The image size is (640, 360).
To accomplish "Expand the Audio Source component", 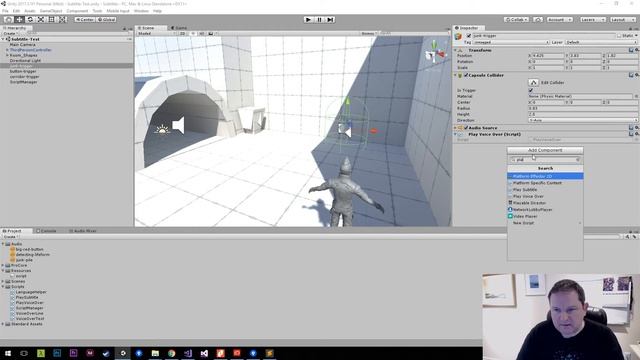I will pyautogui.click(x=456, y=128).
